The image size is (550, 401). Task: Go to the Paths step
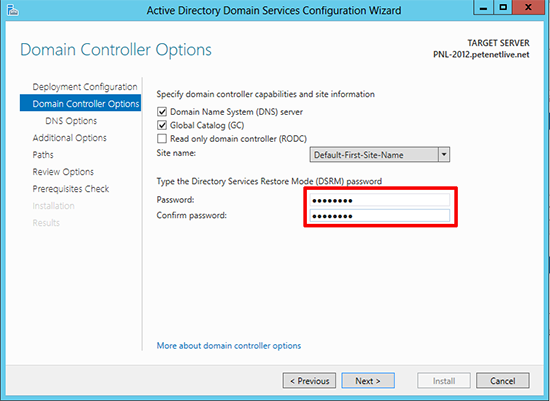pos(43,155)
